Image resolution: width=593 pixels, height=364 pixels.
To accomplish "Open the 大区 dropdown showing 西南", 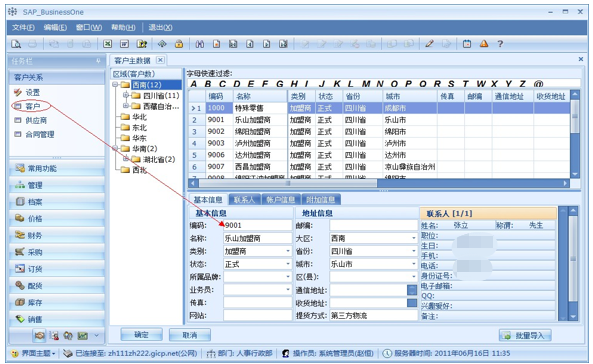I will click(414, 238).
